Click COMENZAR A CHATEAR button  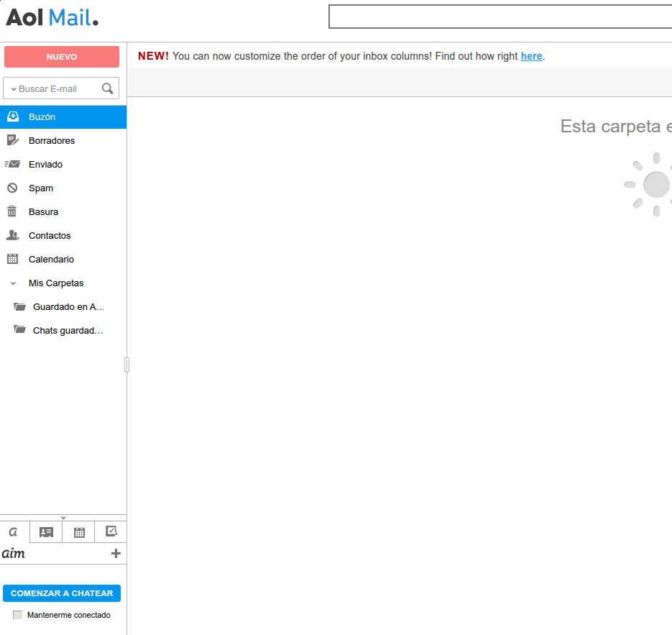click(62, 593)
